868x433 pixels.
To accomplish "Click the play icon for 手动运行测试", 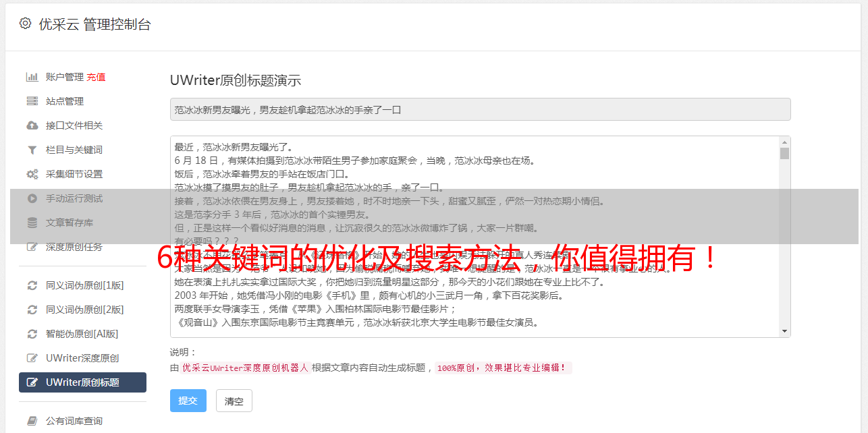I will (x=32, y=198).
